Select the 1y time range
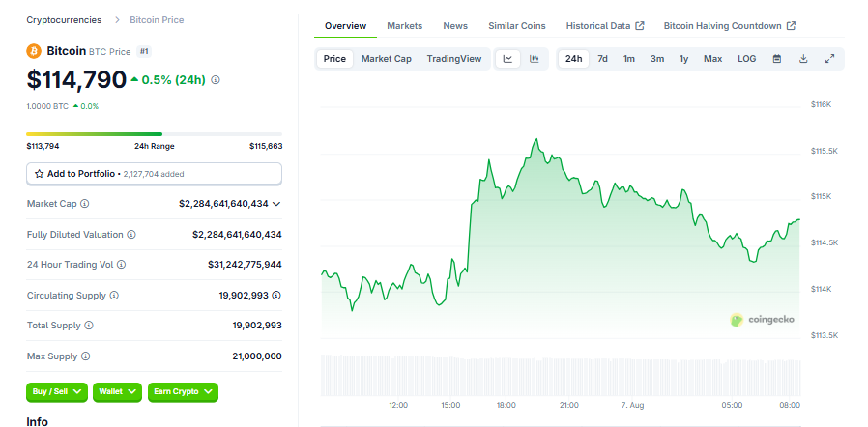This screenshot has height=427, width=868. (684, 59)
